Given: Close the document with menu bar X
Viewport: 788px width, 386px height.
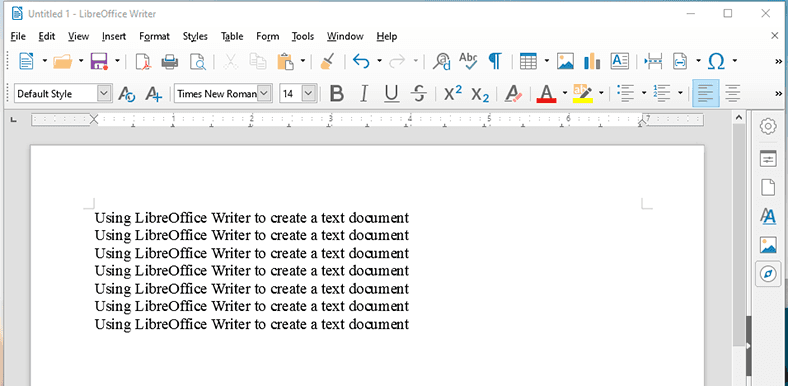Looking at the screenshot, I should click(774, 36).
